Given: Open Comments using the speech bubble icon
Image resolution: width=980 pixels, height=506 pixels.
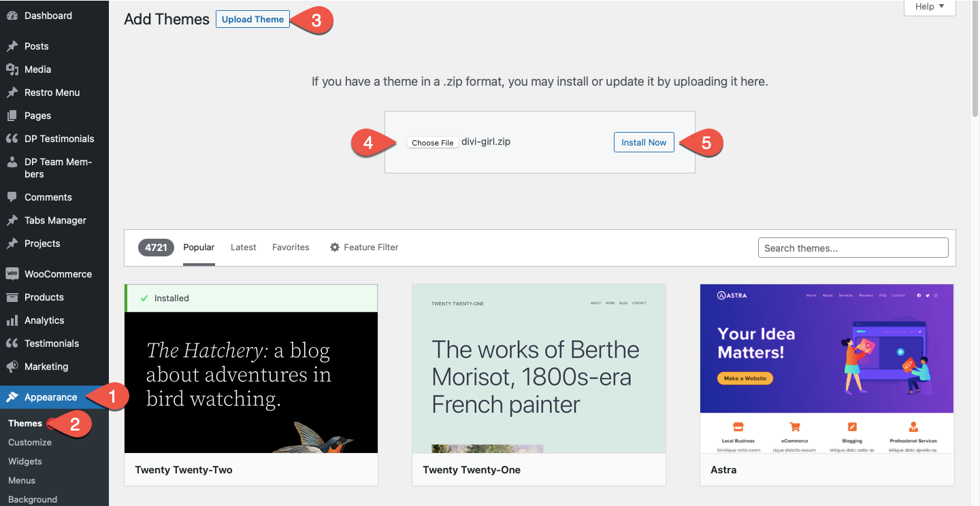Looking at the screenshot, I should point(14,197).
